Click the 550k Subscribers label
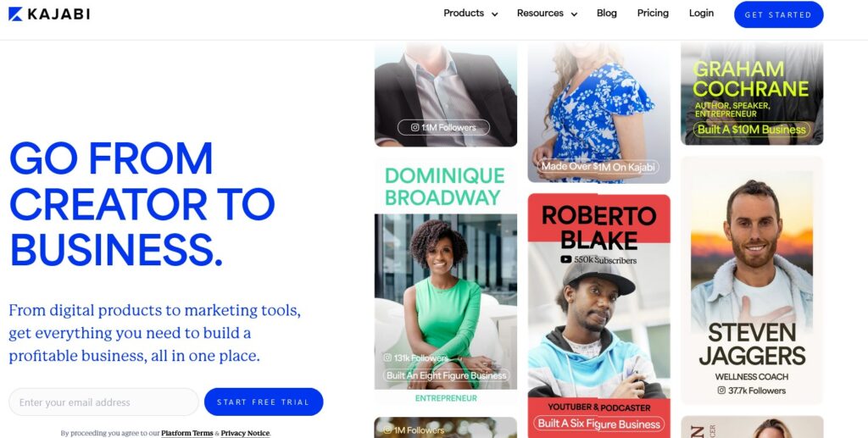Image resolution: width=868 pixels, height=438 pixels. (x=605, y=260)
